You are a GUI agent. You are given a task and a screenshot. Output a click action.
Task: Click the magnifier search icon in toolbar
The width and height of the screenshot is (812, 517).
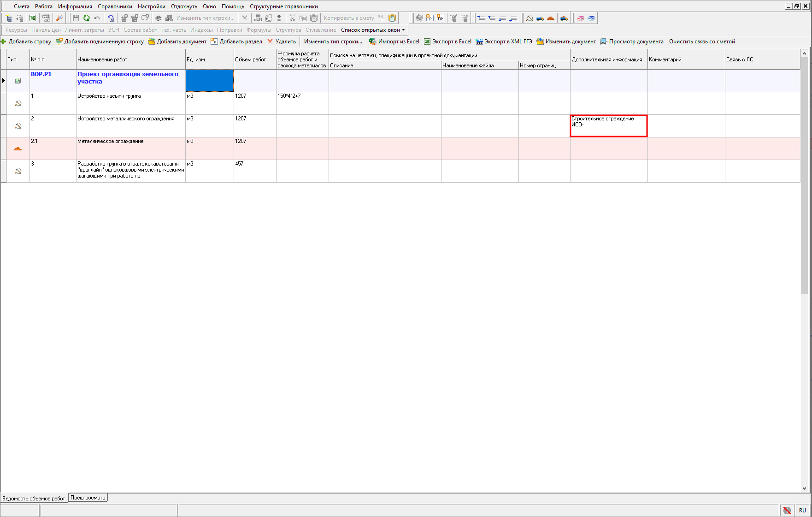(59, 18)
